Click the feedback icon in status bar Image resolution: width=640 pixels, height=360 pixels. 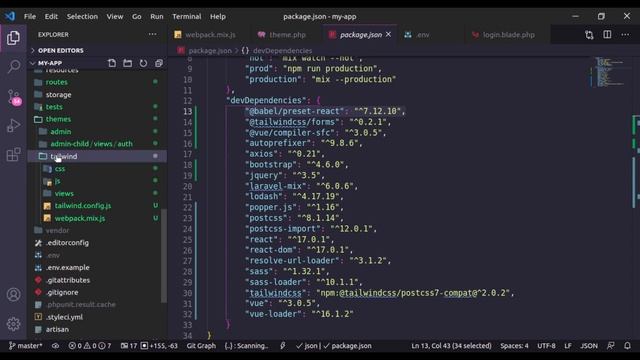(611, 346)
